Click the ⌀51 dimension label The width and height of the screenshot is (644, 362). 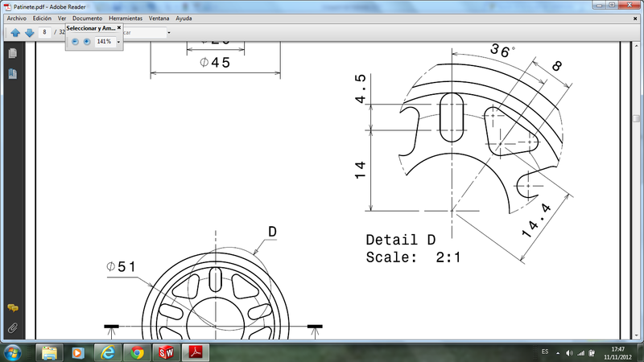click(x=121, y=267)
